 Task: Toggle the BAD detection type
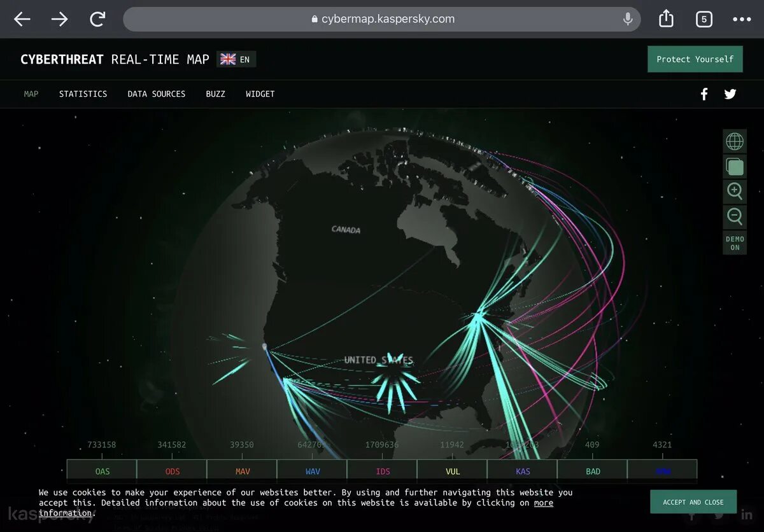[592, 472]
